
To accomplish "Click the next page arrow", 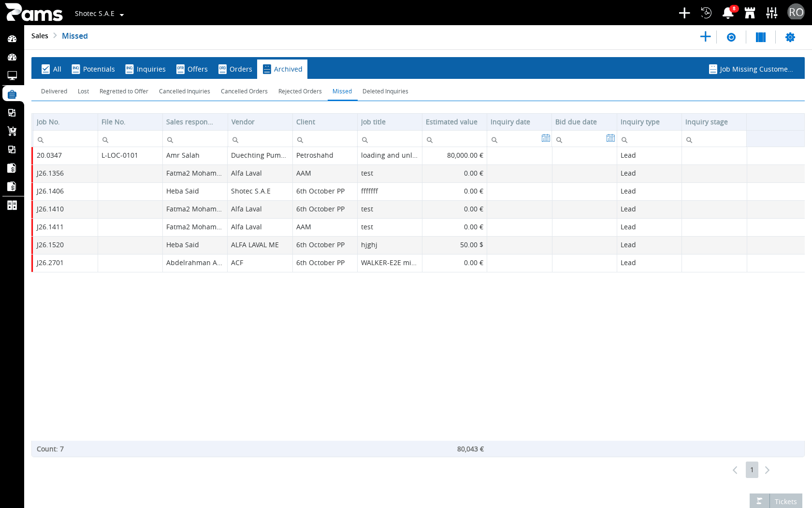I will point(767,470).
